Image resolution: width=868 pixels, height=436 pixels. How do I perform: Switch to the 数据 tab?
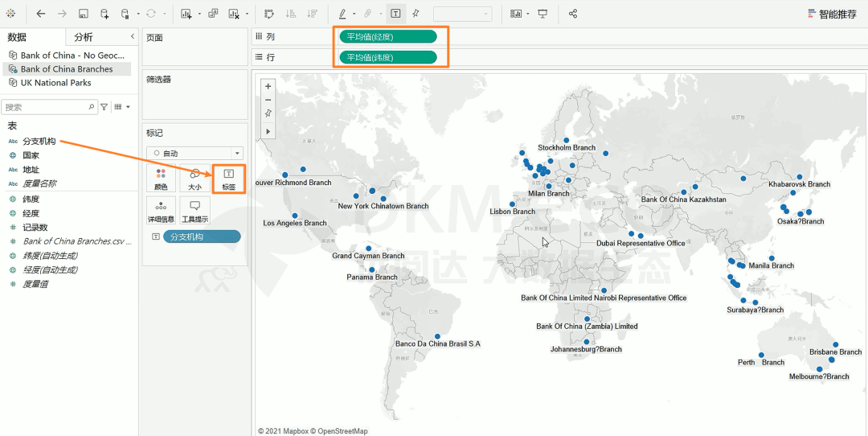tap(17, 37)
